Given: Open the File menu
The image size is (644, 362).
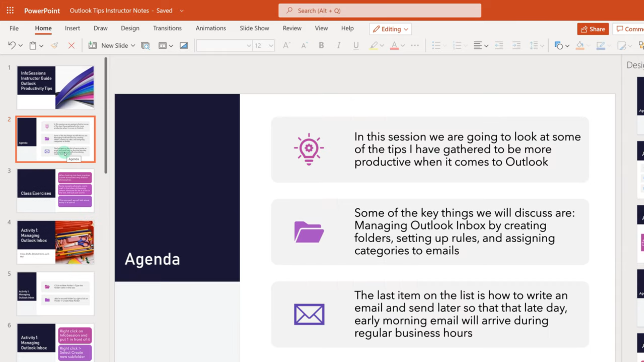Looking at the screenshot, I should [14, 28].
